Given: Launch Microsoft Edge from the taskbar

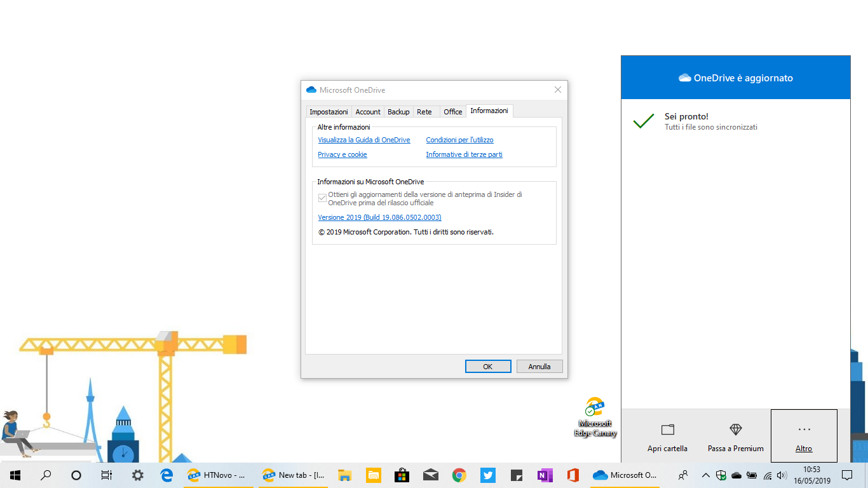Looking at the screenshot, I should (167, 475).
